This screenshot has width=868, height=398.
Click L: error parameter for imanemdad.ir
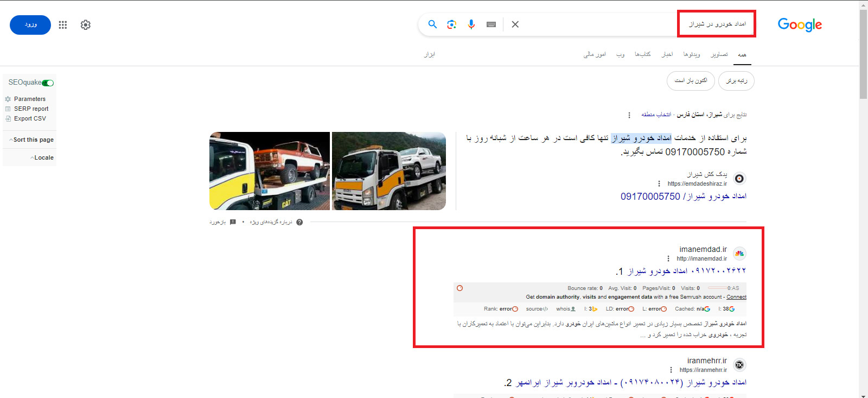655,309
